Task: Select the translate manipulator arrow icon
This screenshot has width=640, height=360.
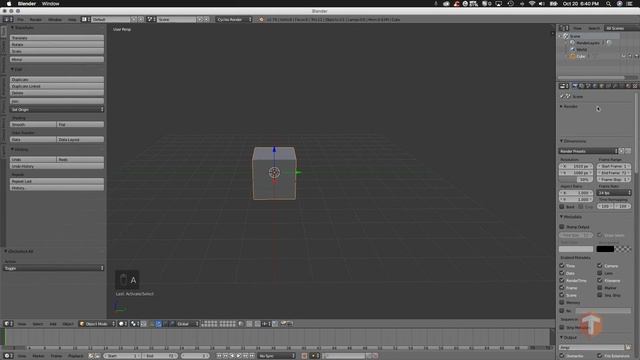Action: click(158, 324)
